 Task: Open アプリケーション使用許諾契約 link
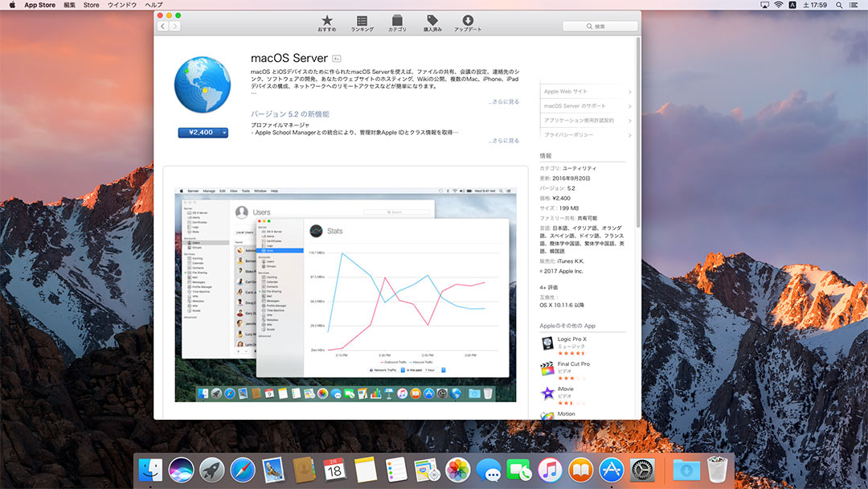[x=586, y=120]
